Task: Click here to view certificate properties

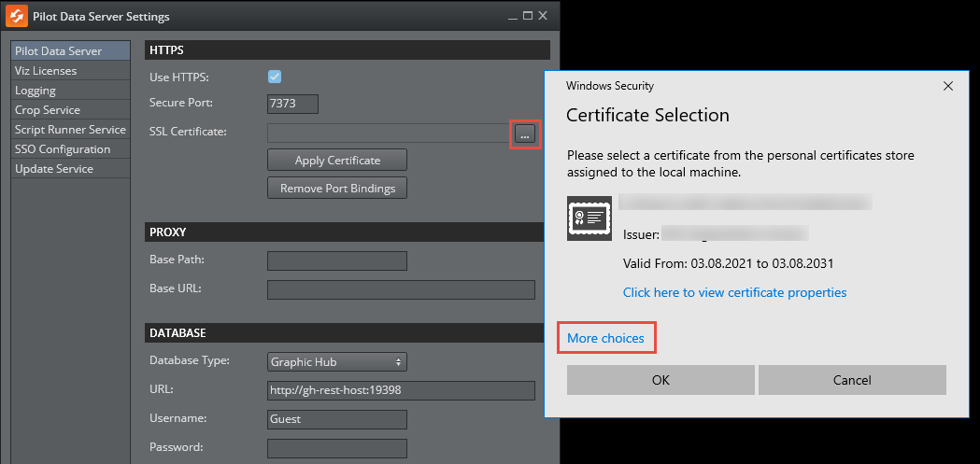Action: pos(734,292)
